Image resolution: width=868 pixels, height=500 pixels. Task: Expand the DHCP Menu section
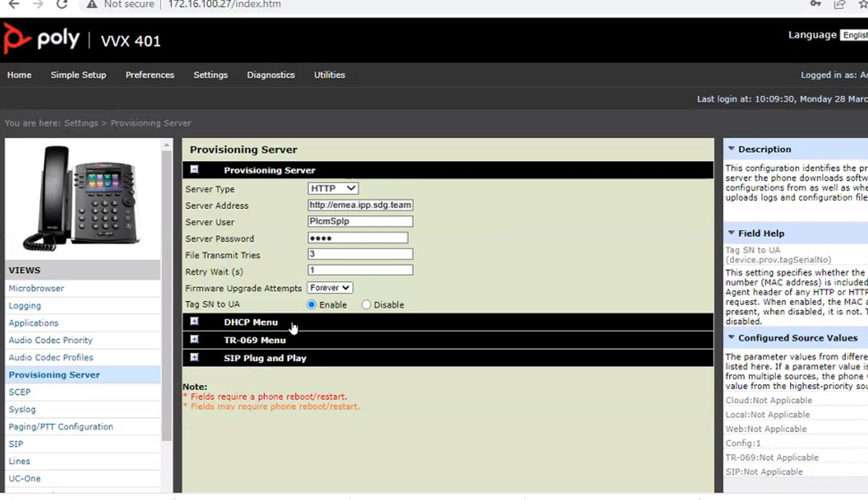(194, 322)
